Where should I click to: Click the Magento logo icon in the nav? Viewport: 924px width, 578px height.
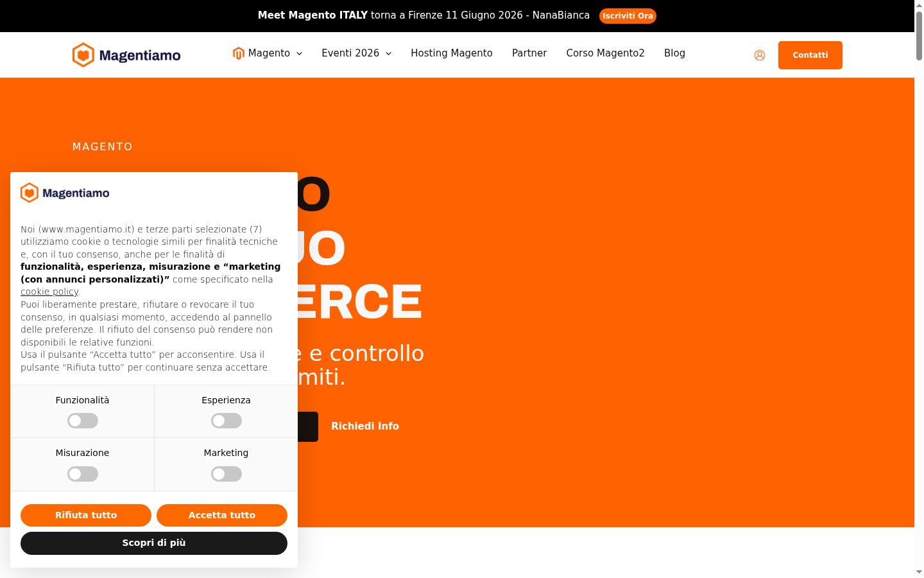click(x=238, y=53)
